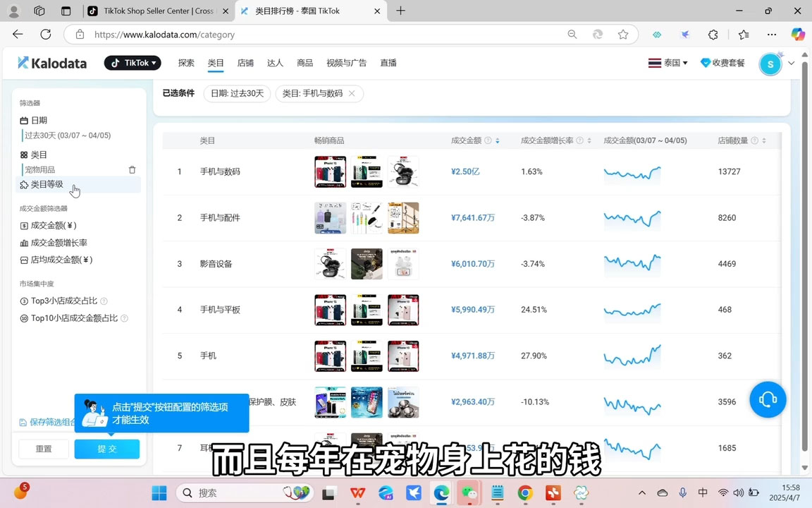This screenshot has width=812, height=508.
Task: Save filters via 保存筛选组合 icon
Action: (x=23, y=422)
